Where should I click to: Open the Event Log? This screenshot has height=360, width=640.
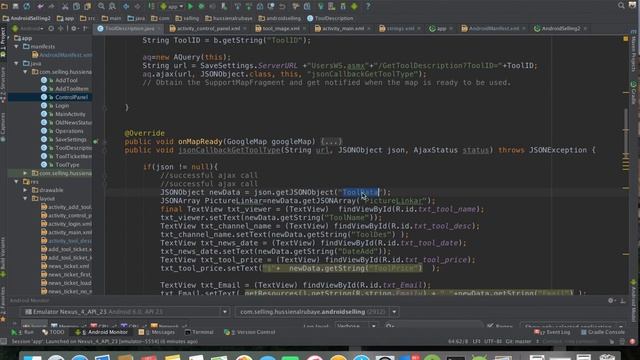click(x=551, y=332)
